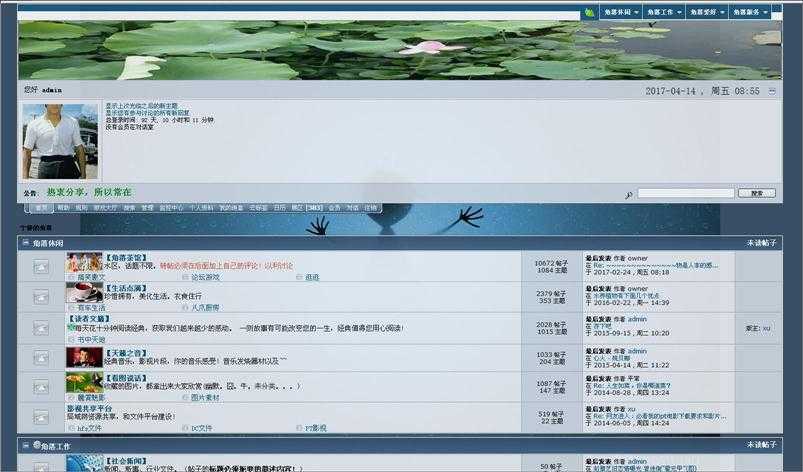Screen dimensions: 803x472
Task: Click the 【天籁之音】 board thumbnail image
Action: pyautogui.click(x=84, y=357)
